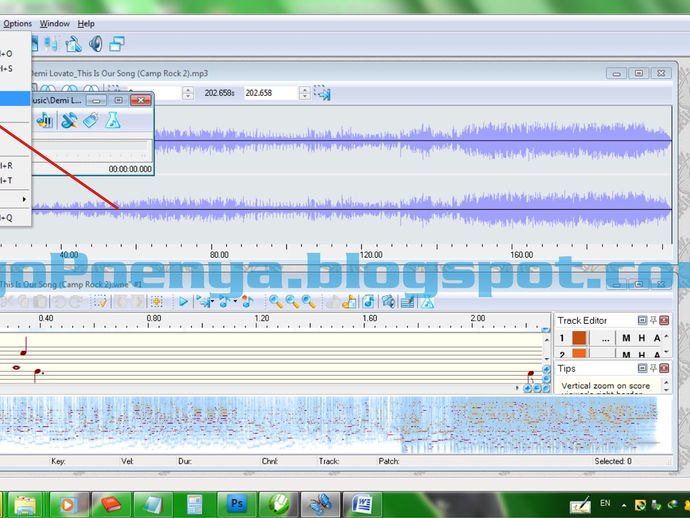Viewport: 690px width, 518px height.
Task: Click the 80.00 mark on waveform ruler
Action: [x=219, y=255]
